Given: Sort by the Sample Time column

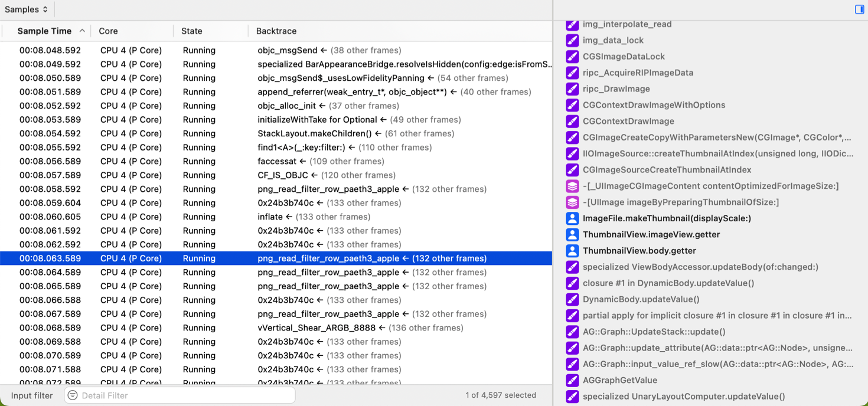Looking at the screenshot, I should (x=44, y=31).
